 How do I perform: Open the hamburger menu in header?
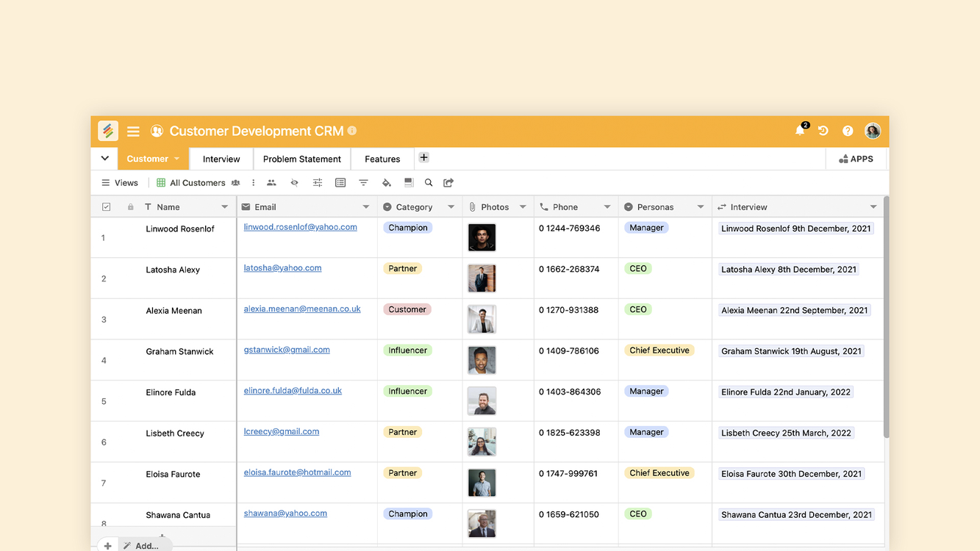pyautogui.click(x=133, y=132)
